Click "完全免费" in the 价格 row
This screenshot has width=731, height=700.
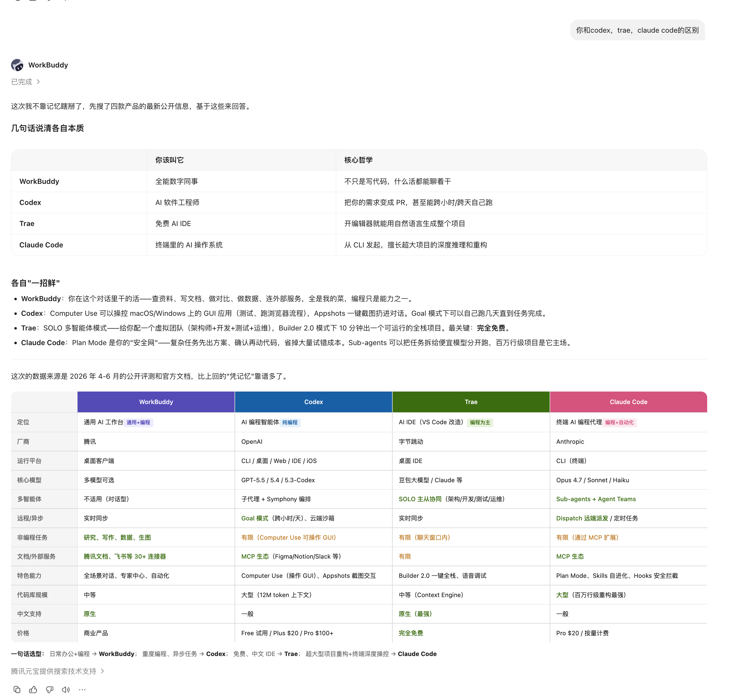pyautogui.click(x=411, y=633)
